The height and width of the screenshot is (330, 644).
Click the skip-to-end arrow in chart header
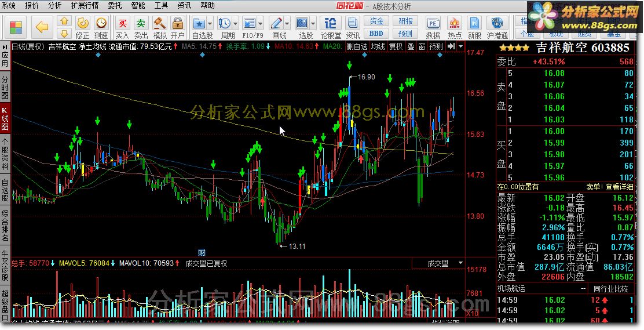pos(451,46)
